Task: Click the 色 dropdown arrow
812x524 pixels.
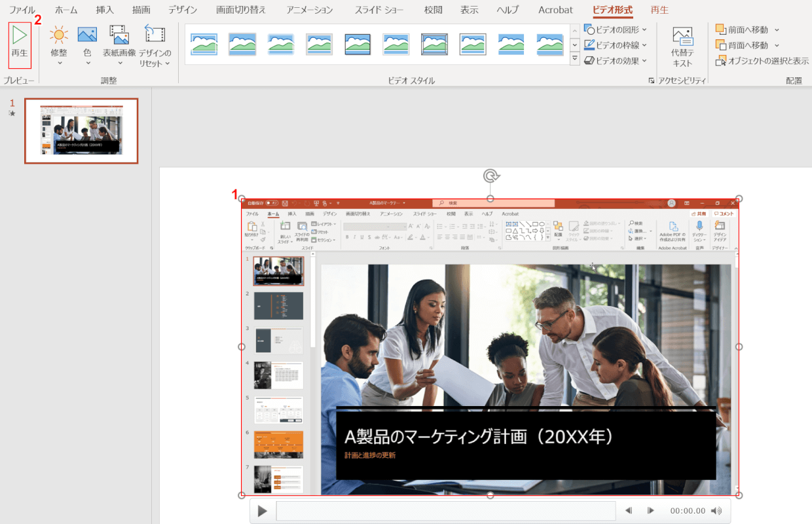Action: click(x=87, y=63)
